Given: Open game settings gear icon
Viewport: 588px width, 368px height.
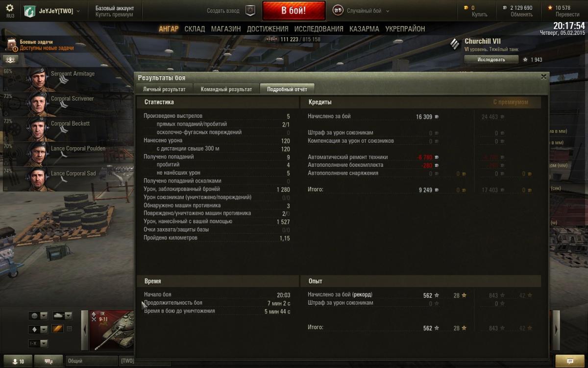Looking at the screenshot, I should 10,8.
